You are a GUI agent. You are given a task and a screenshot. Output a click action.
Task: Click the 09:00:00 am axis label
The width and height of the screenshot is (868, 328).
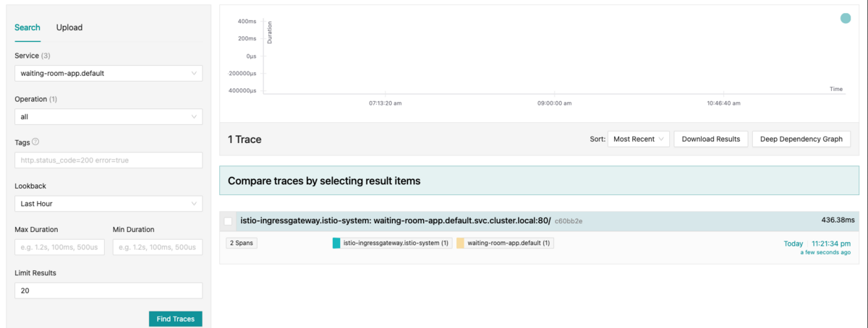(554, 103)
